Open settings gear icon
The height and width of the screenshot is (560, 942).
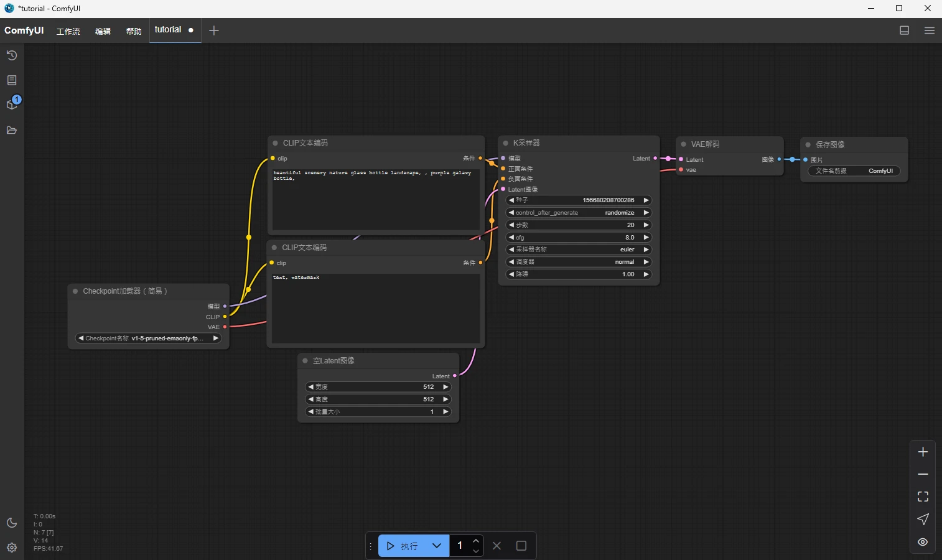click(x=12, y=548)
